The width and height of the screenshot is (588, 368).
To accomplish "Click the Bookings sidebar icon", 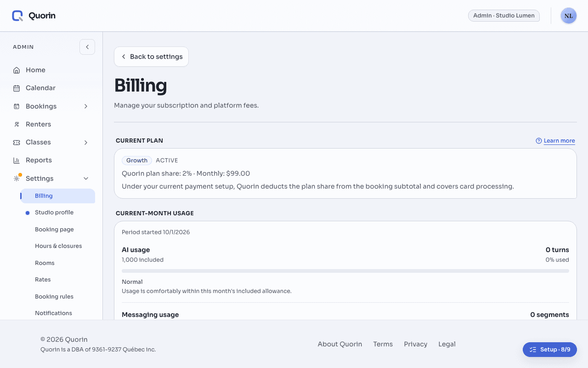I will 17,106.
